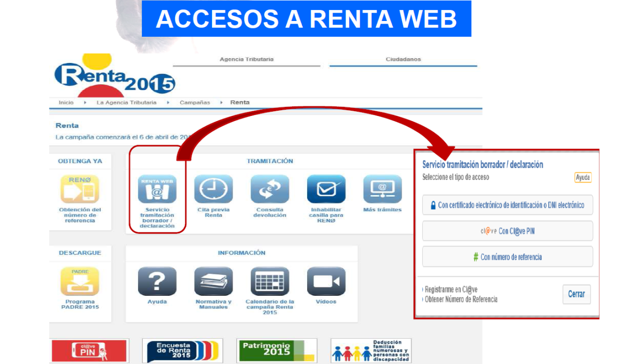
Task: Click the Cl@ve PIN banner
Action: (x=88, y=350)
